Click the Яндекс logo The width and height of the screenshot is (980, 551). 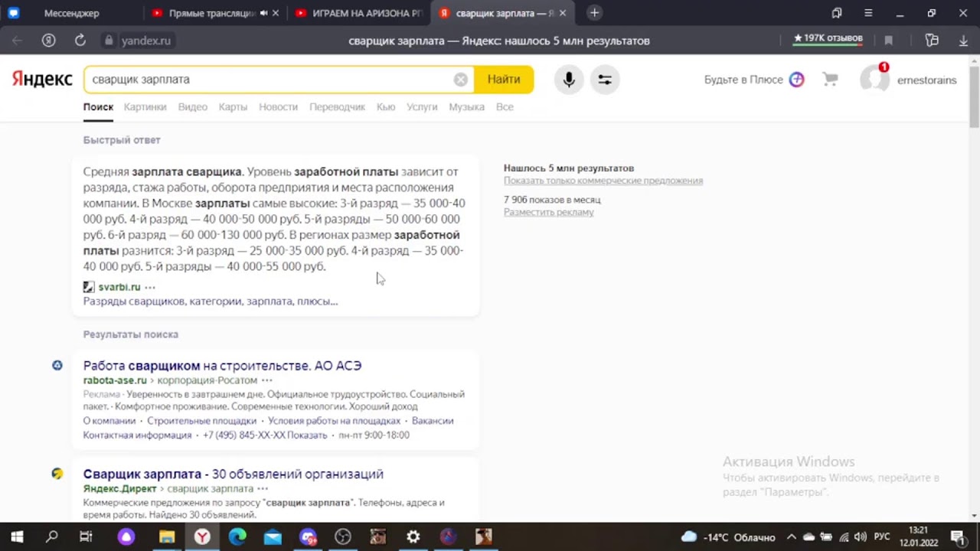pyautogui.click(x=42, y=79)
